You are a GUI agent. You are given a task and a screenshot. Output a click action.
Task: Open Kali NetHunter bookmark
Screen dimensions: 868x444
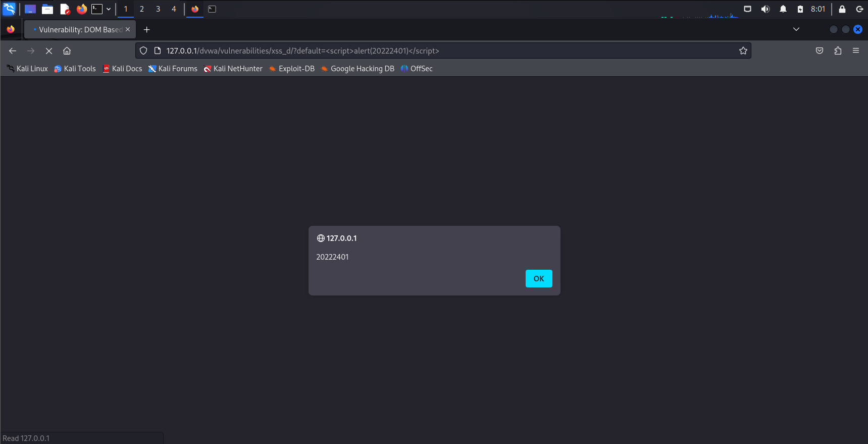point(233,69)
